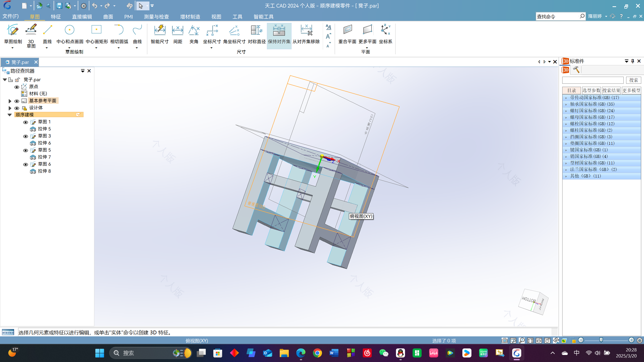Screen dimensions: 644x362
Task: Open the 搜索结果 tab
Action: (x=611, y=90)
